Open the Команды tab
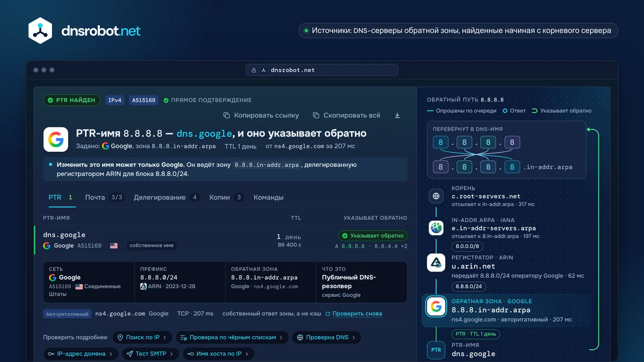The width and height of the screenshot is (644, 362). coord(268,197)
